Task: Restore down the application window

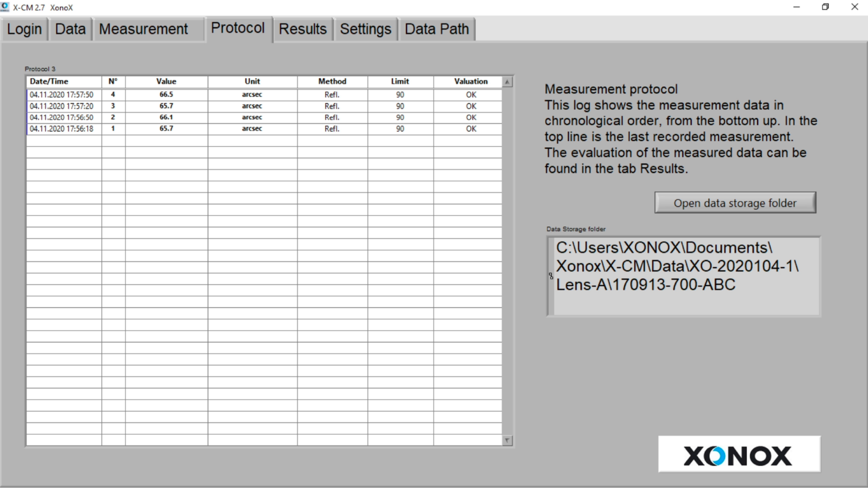Action: pyautogui.click(x=825, y=7)
